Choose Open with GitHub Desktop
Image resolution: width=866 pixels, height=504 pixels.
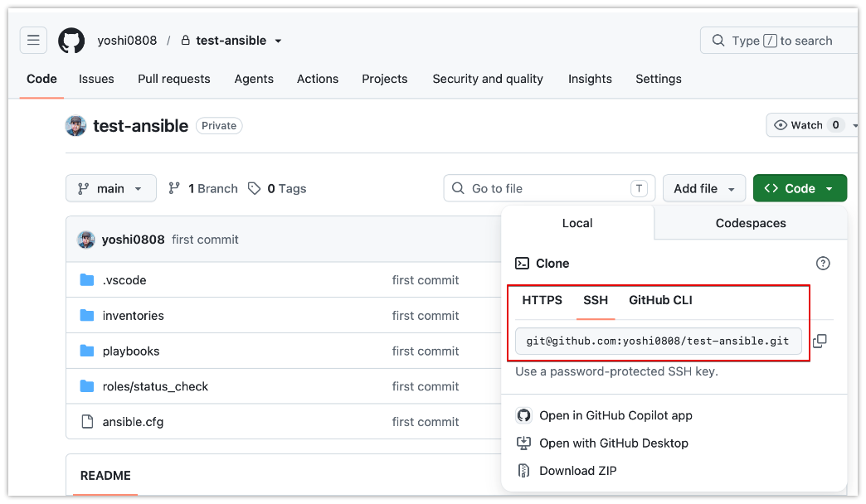click(x=614, y=443)
